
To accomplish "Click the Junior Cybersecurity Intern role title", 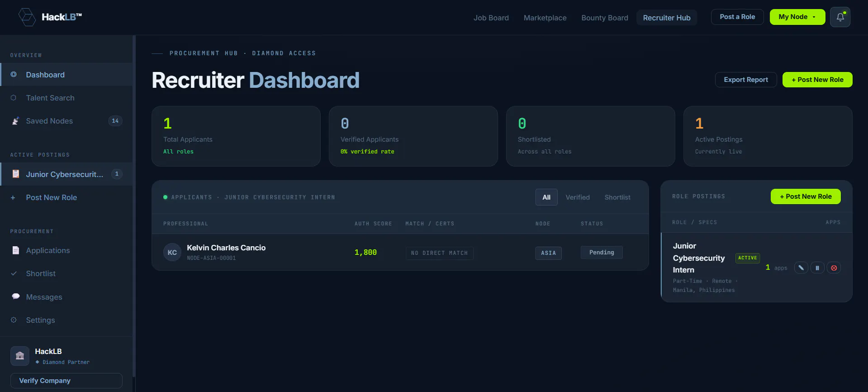I will [699, 258].
